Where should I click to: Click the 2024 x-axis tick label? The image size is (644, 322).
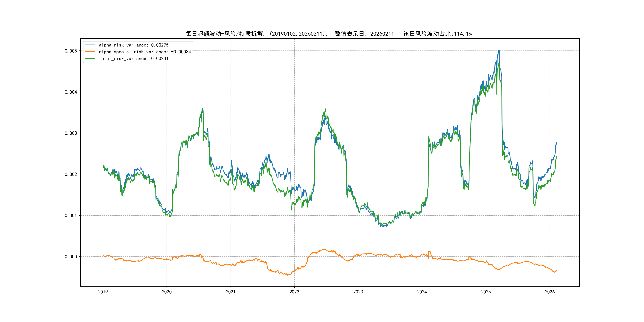click(422, 292)
